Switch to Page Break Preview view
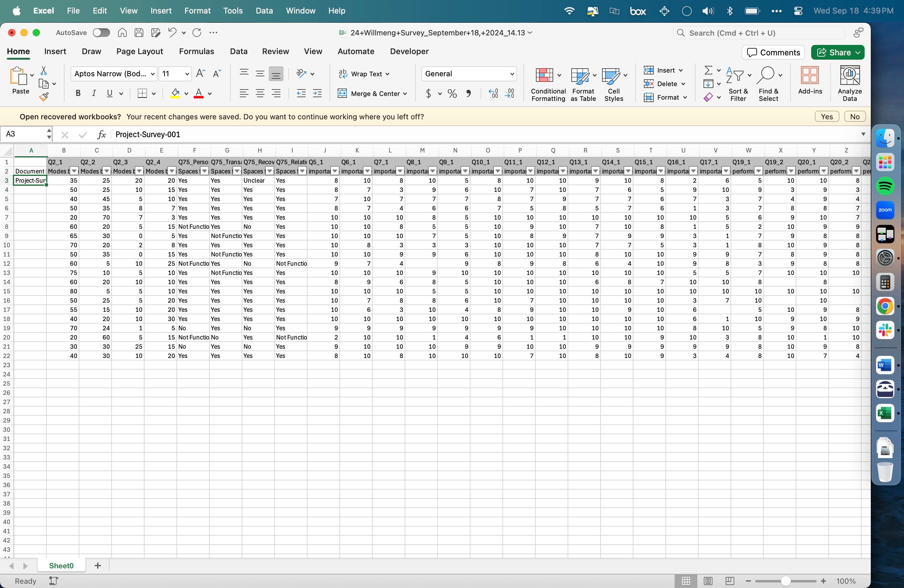The height and width of the screenshot is (588, 904). tap(729, 581)
